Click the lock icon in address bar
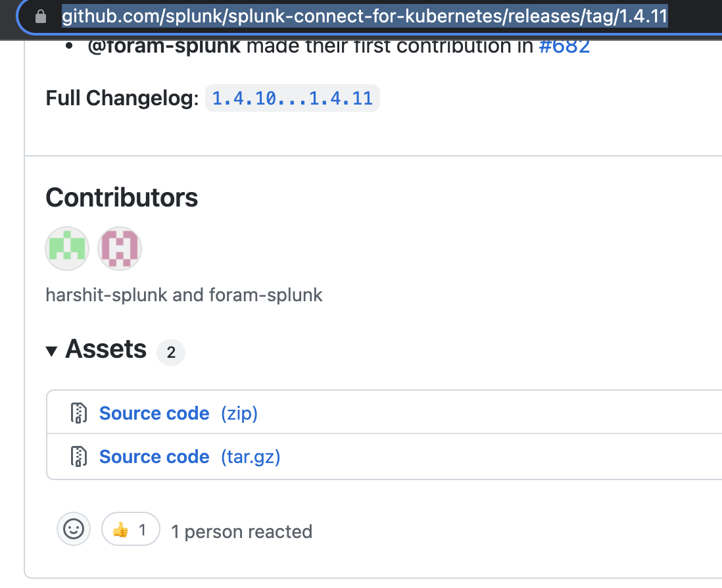 click(x=41, y=16)
